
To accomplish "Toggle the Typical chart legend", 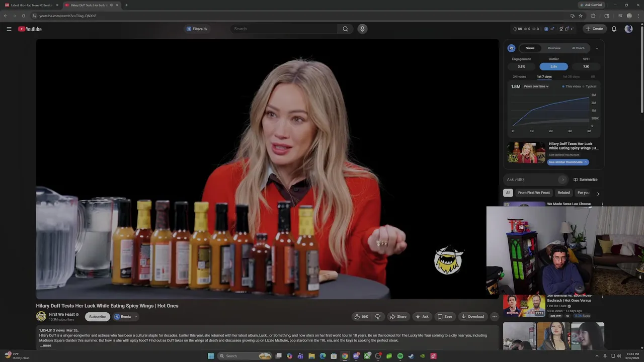I will click(x=590, y=86).
